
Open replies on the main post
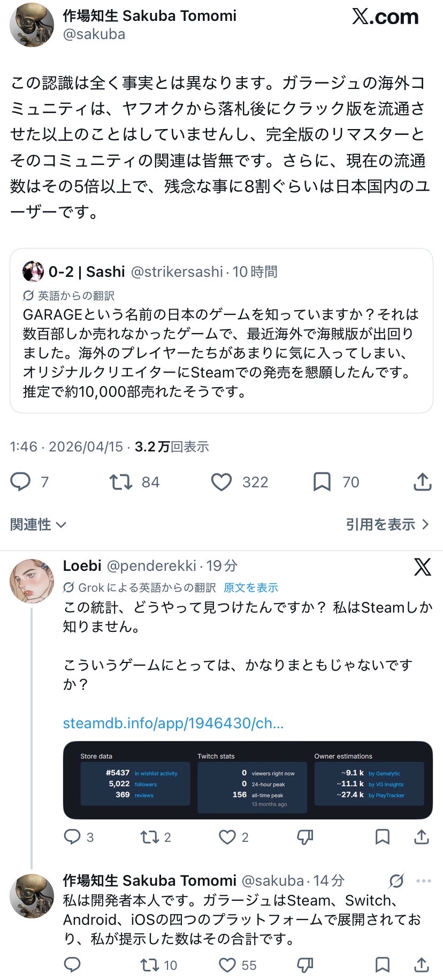pos(21,482)
